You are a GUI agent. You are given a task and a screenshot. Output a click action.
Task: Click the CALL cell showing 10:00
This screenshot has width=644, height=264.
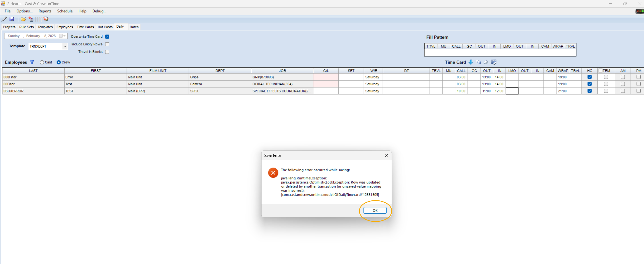461,91
